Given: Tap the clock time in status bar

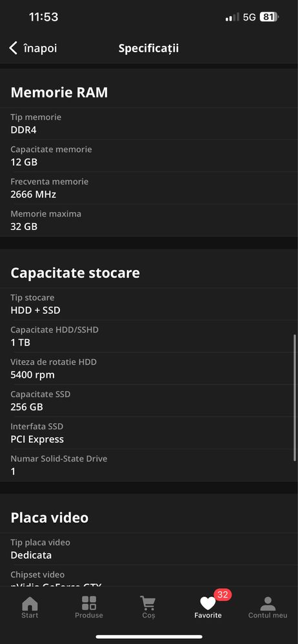Looking at the screenshot, I should 44,17.
